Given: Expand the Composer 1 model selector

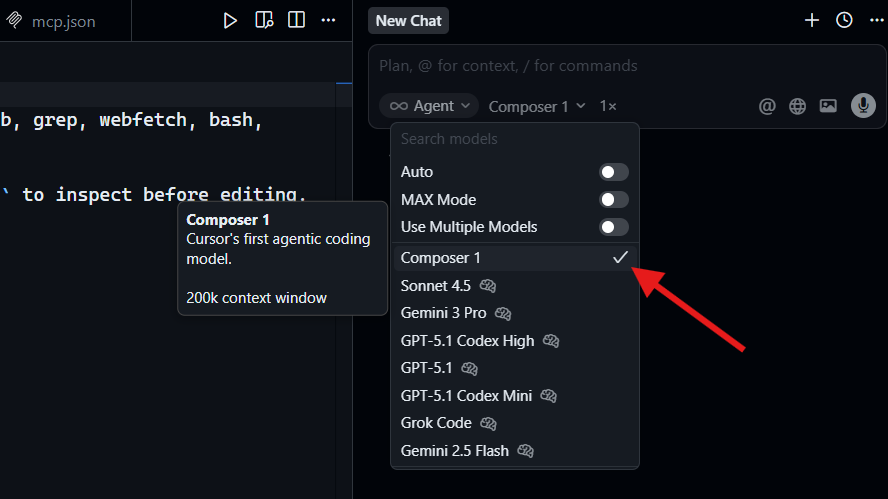Looking at the screenshot, I should 537,106.
